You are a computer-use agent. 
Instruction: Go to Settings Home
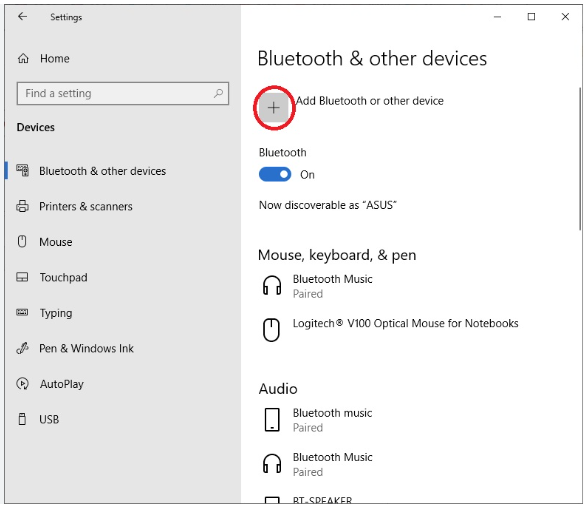(x=55, y=58)
